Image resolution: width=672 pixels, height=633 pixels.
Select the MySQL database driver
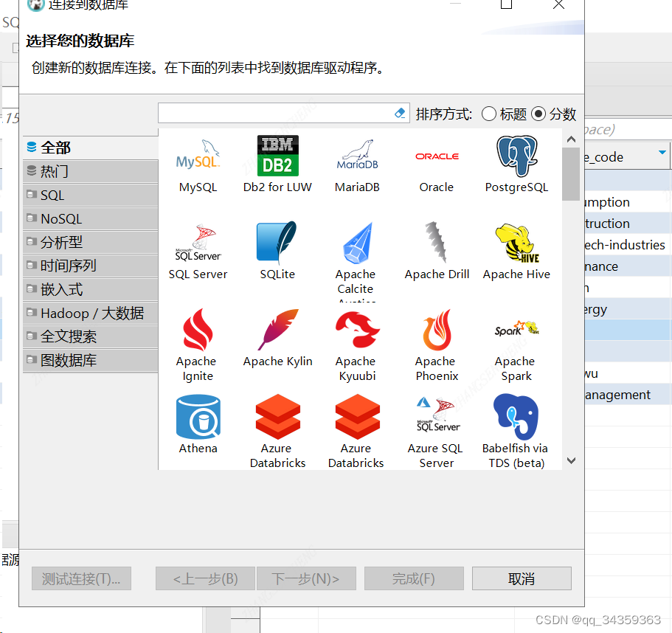[x=198, y=165]
